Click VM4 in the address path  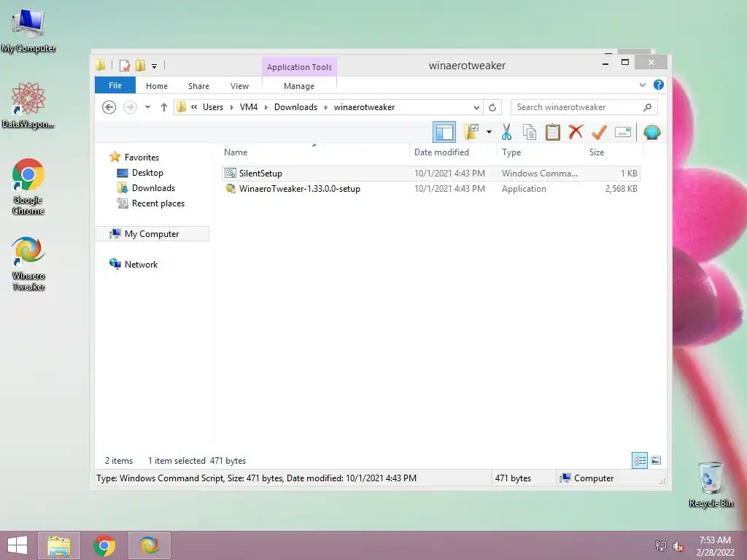pyautogui.click(x=249, y=107)
